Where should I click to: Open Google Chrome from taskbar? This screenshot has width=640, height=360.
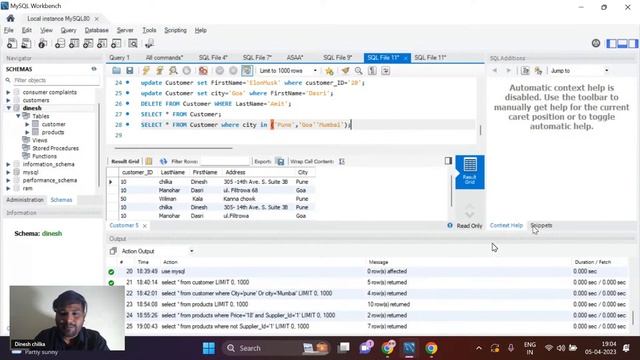(431, 348)
